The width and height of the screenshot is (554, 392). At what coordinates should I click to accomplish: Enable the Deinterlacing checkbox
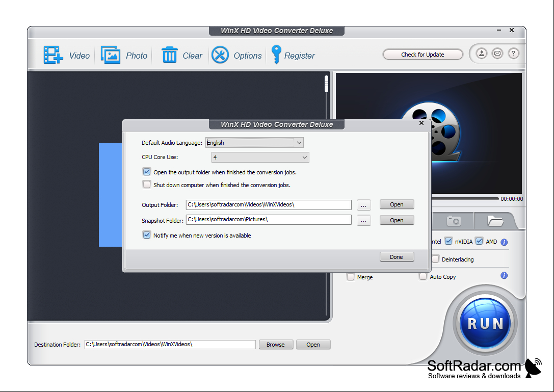436,259
